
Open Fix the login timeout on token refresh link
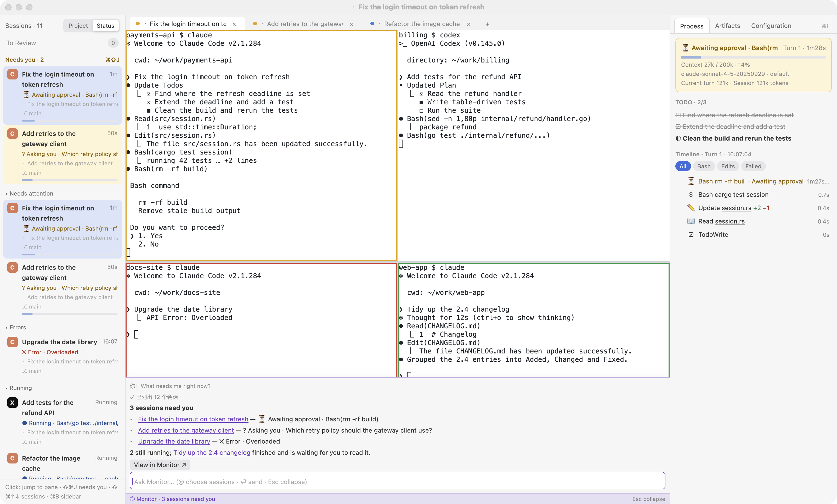[x=193, y=419]
